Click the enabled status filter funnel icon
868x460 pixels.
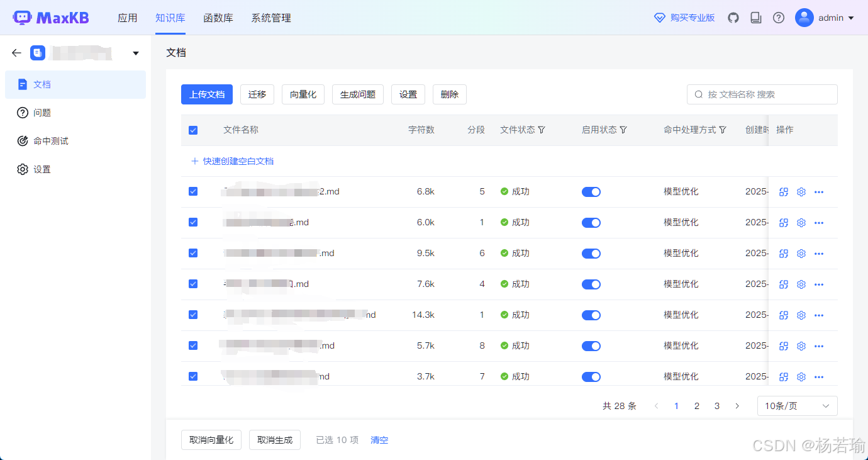pyautogui.click(x=623, y=130)
